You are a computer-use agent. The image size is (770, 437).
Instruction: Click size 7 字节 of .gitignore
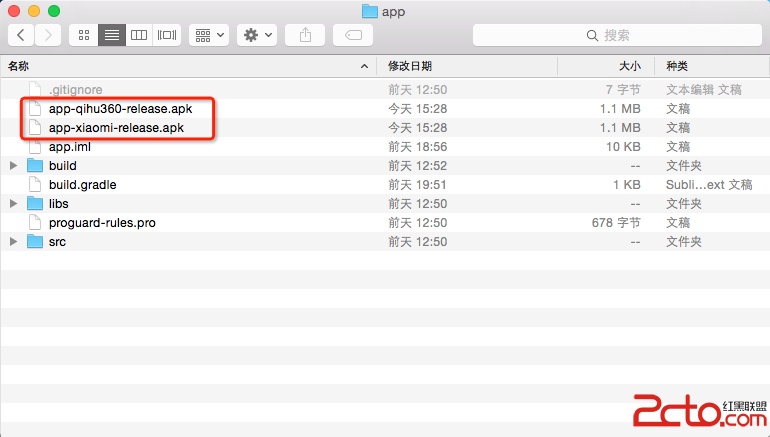(x=623, y=90)
